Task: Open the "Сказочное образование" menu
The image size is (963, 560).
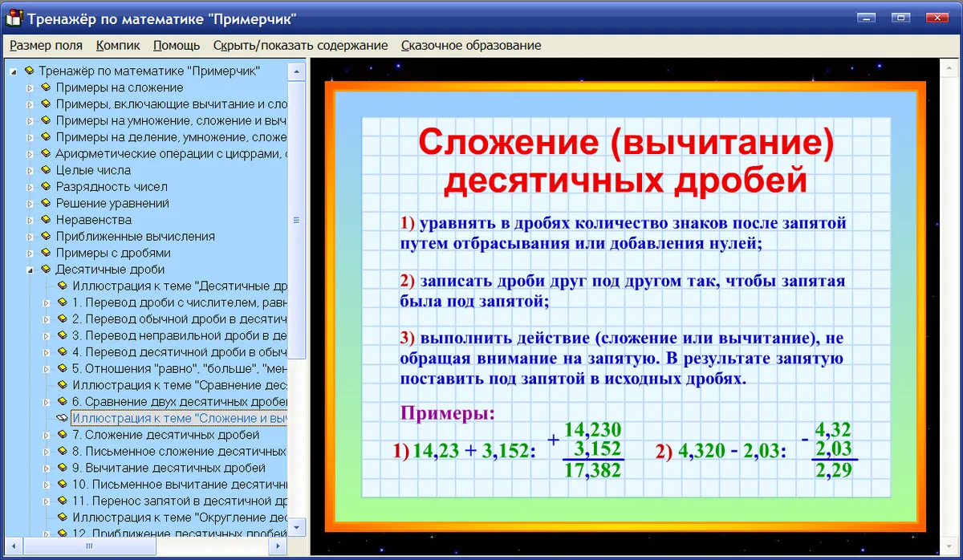Action: pos(471,46)
